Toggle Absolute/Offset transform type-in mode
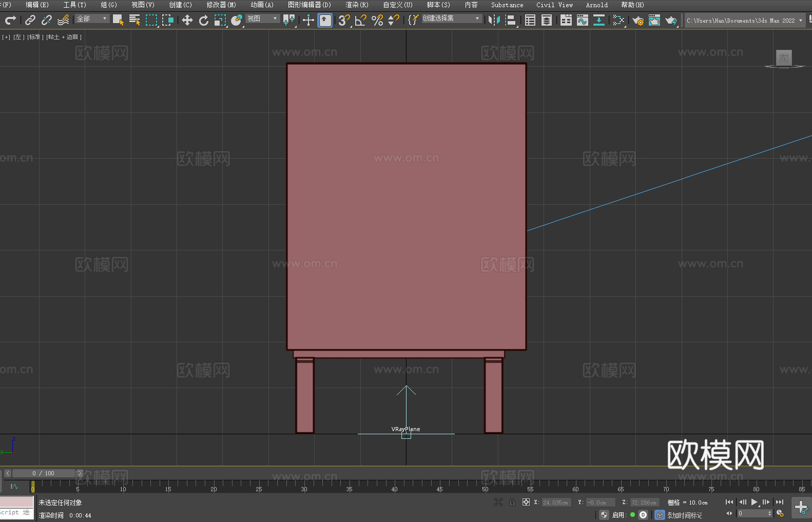Image resolution: width=812 pixels, height=522 pixels. point(526,502)
